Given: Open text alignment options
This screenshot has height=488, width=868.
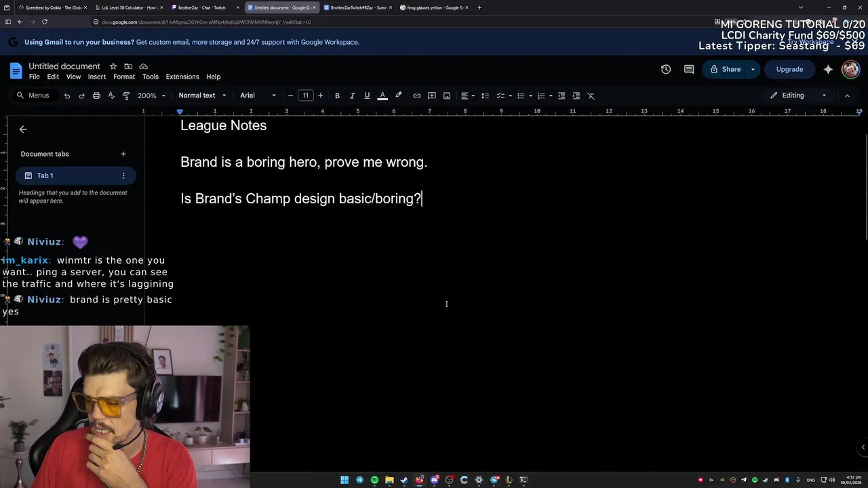Looking at the screenshot, I should click(468, 96).
